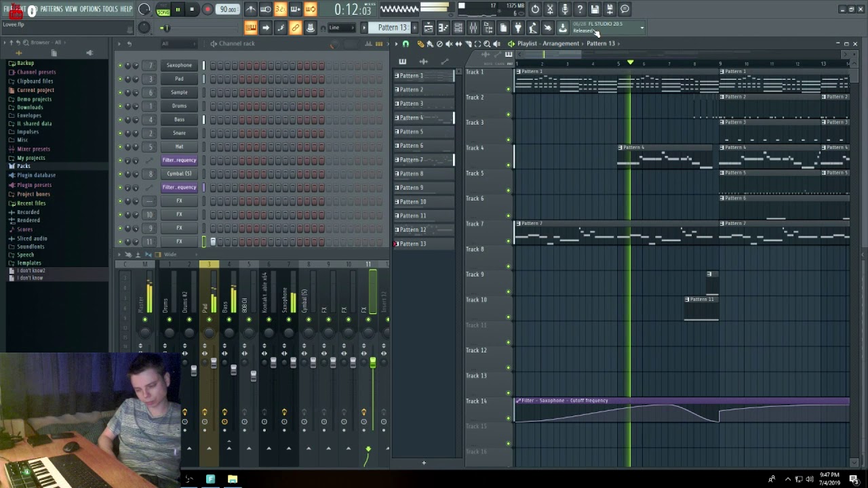868x488 pixels.
Task: Mute the Saxophone channel with its green LED
Action: click(120, 65)
